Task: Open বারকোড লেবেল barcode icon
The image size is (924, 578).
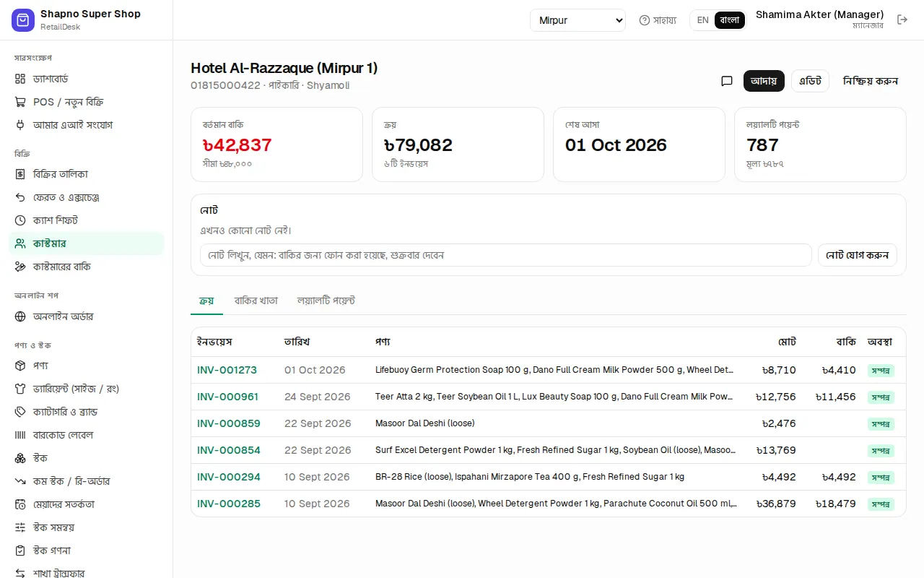Action: pyautogui.click(x=20, y=435)
